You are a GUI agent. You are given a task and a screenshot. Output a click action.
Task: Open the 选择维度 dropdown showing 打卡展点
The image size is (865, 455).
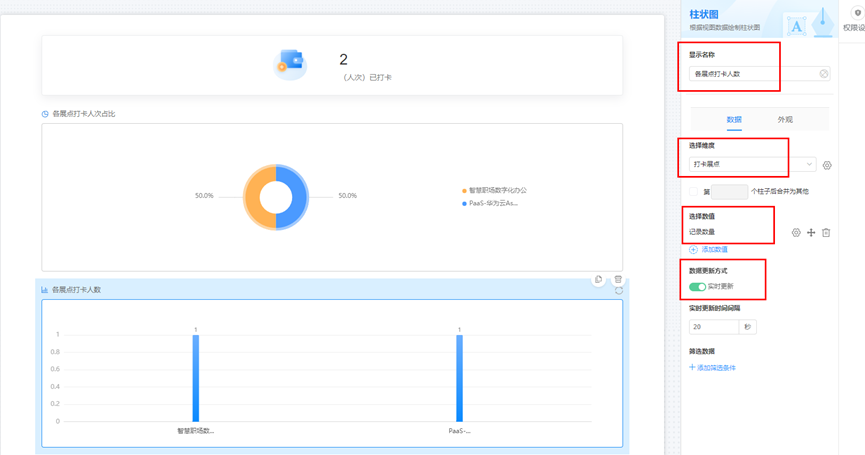(x=752, y=164)
